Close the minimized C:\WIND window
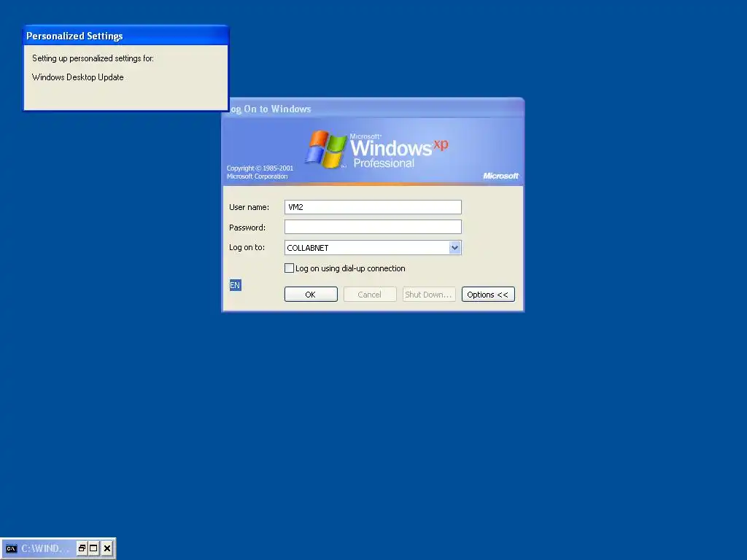This screenshot has width=747, height=560. [x=107, y=548]
